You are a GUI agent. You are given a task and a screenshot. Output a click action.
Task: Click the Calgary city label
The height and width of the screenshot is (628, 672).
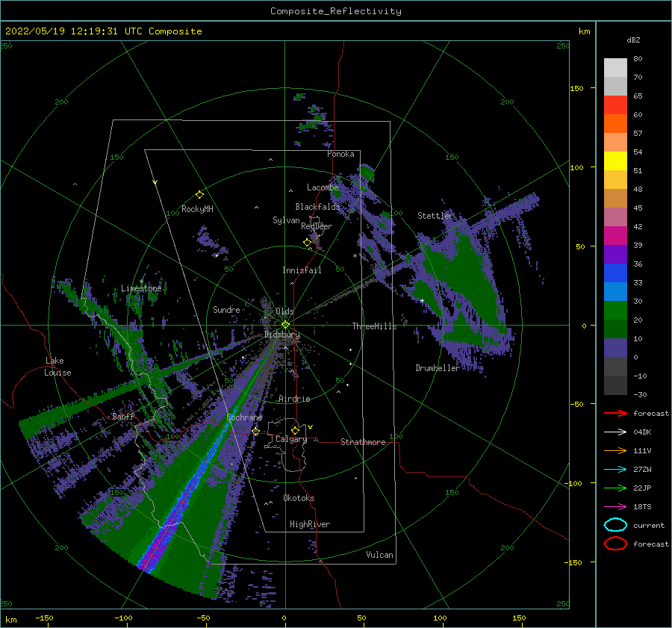point(291,439)
